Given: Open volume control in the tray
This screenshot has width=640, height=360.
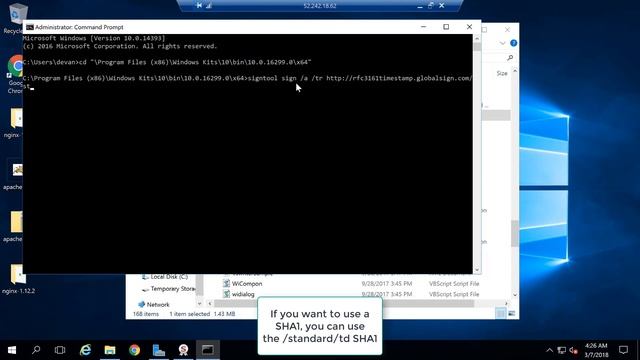Looking at the screenshot, I should pyautogui.click(x=573, y=350).
